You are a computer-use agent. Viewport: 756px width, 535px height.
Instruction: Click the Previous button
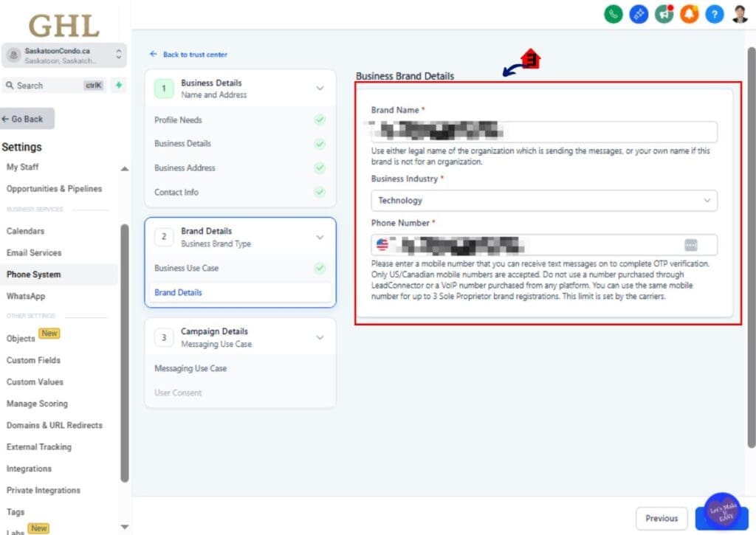[661, 518]
